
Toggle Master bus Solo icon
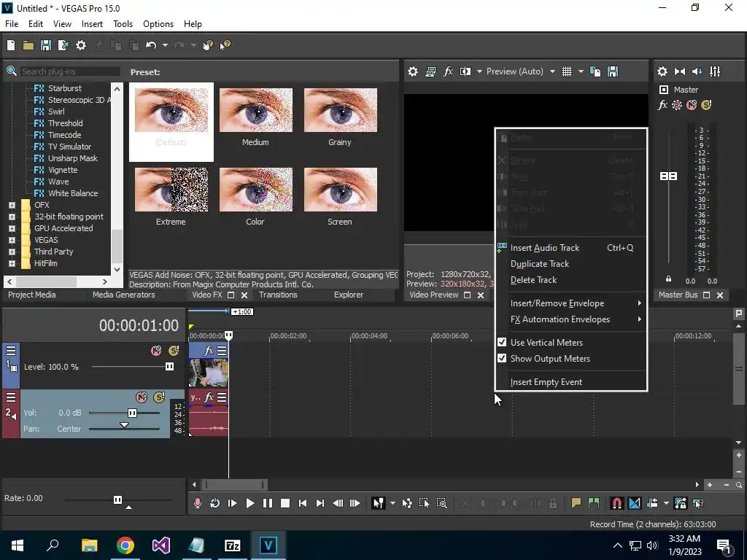[706, 105]
